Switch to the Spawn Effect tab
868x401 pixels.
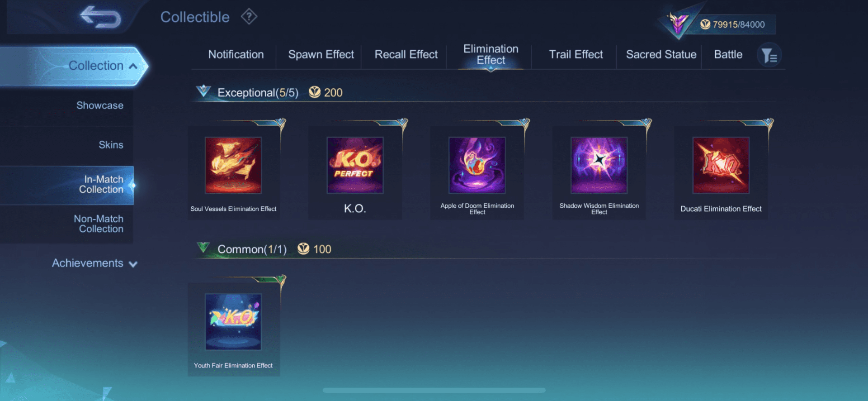pyautogui.click(x=321, y=55)
